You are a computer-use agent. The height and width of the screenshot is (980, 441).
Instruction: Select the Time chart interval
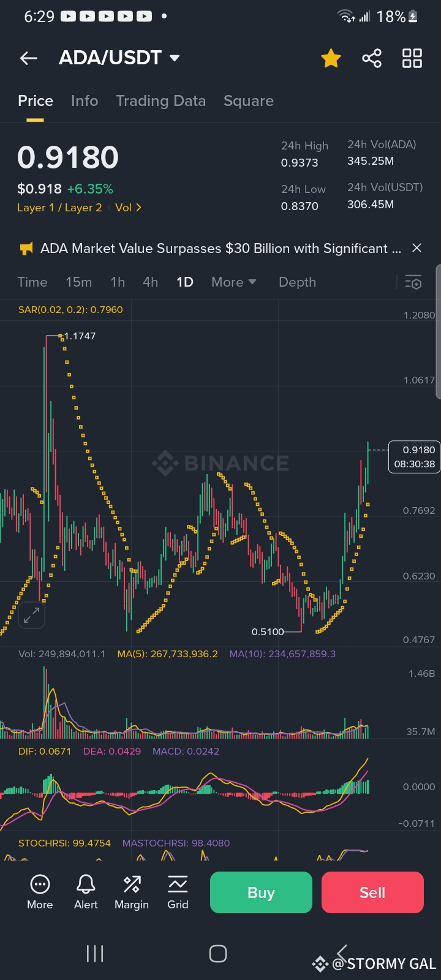32,282
